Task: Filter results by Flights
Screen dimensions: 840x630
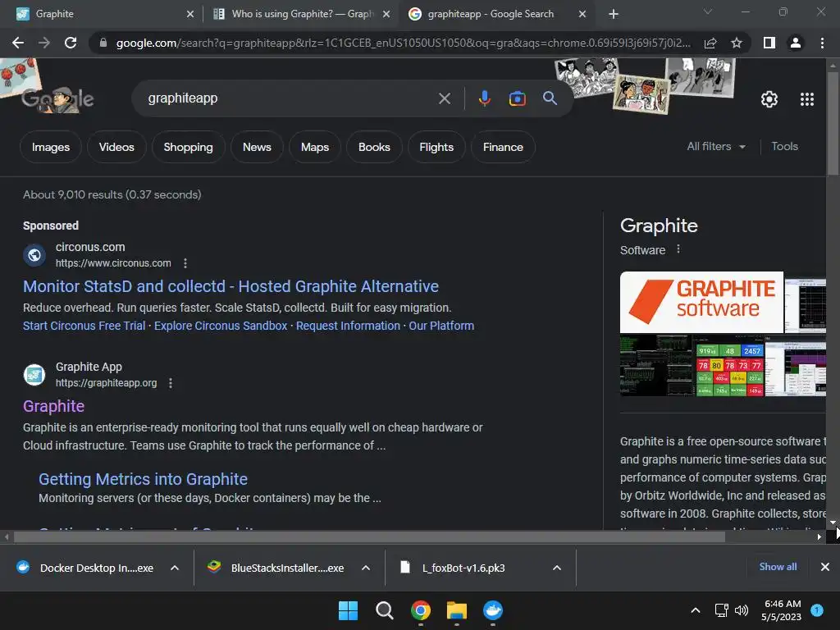Action: tap(436, 147)
